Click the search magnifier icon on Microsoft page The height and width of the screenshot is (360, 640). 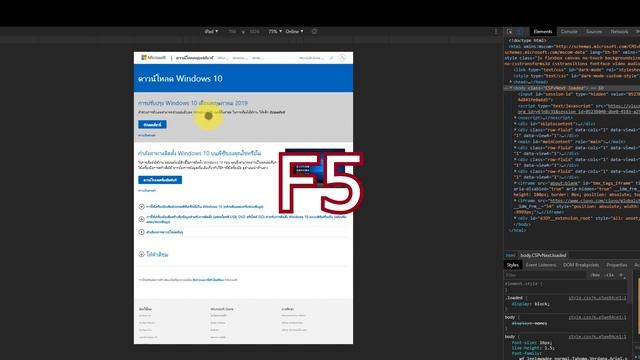(331, 58)
